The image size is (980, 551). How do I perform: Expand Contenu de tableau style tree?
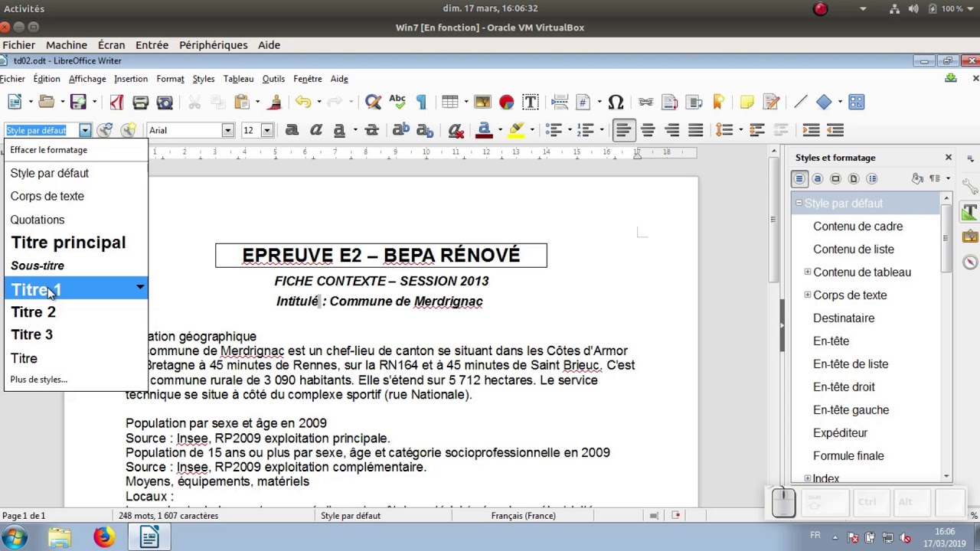[807, 272]
